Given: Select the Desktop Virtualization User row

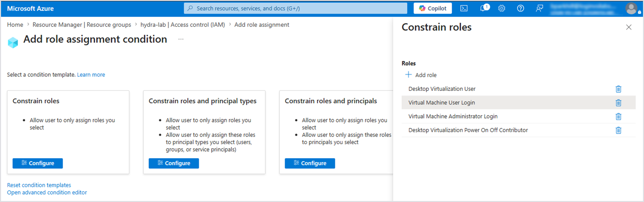Looking at the screenshot, I should 519,89.
